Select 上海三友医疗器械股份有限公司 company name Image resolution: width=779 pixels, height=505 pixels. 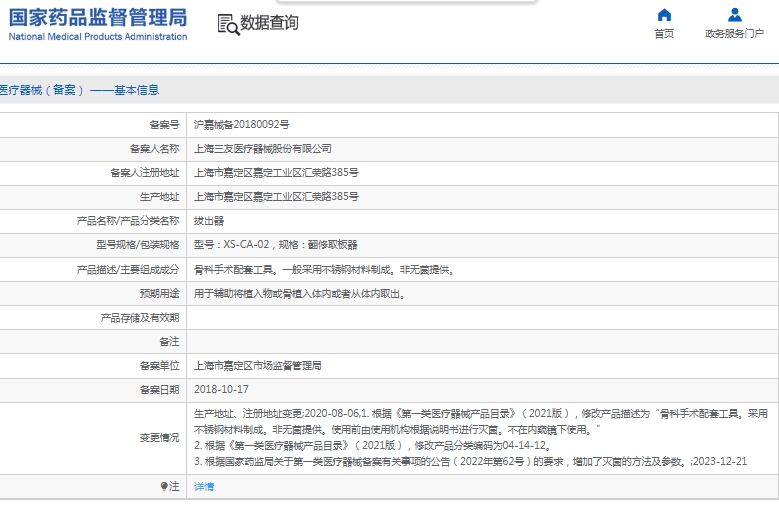coord(262,149)
